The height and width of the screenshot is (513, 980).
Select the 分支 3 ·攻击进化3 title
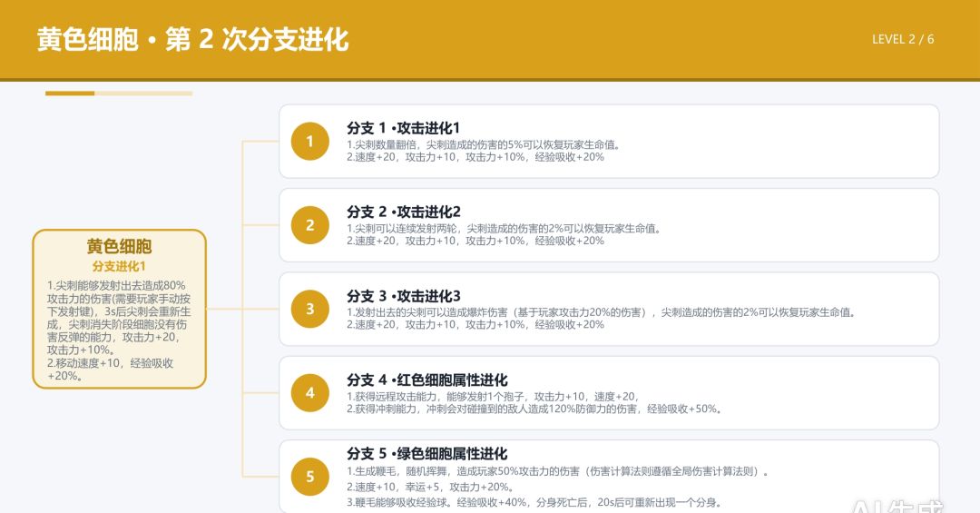pyautogui.click(x=404, y=295)
